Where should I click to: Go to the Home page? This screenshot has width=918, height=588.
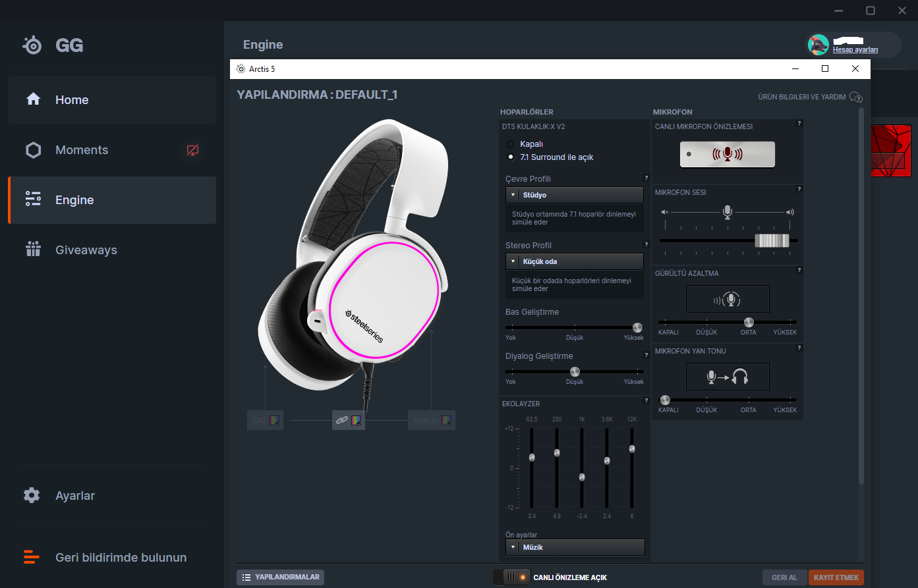coord(112,100)
